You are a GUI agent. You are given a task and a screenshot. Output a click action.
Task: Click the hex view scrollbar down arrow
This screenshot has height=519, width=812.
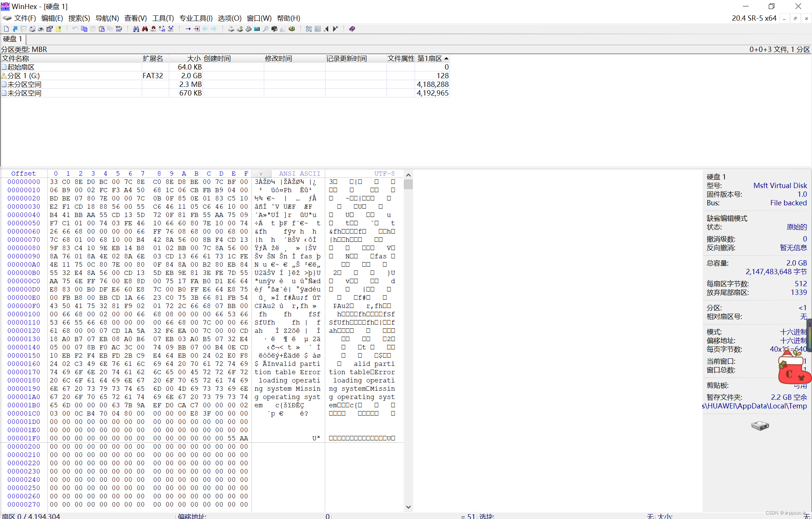408,507
